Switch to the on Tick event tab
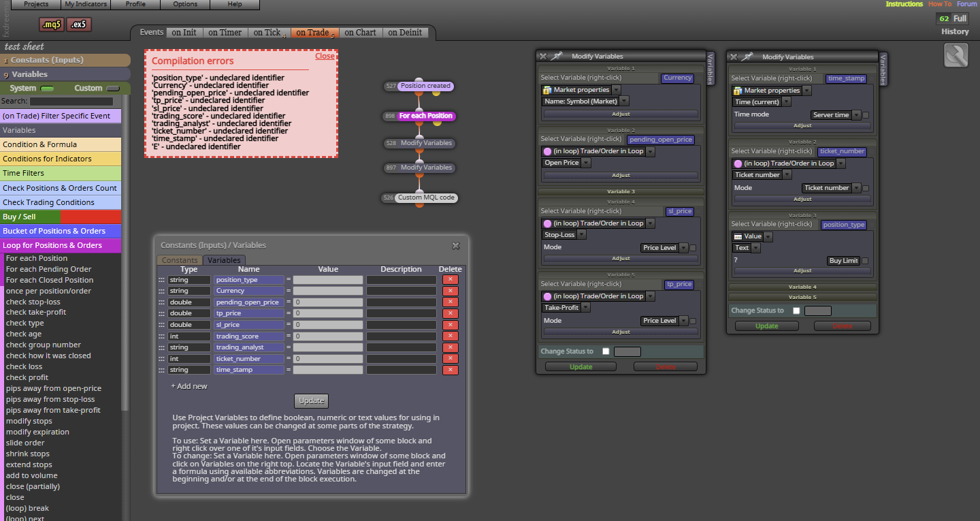The height and width of the screenshot is (521, 980). click(x=267, y=33)
